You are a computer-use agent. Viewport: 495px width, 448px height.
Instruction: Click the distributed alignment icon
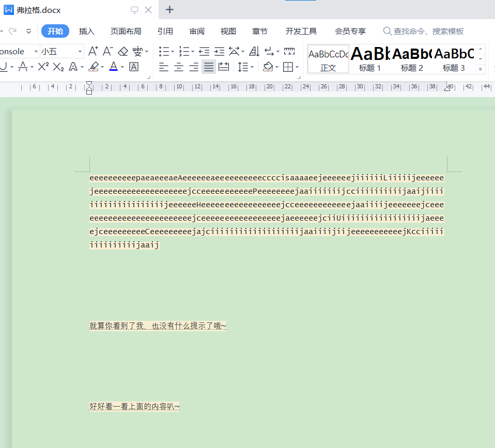[224, 67]
